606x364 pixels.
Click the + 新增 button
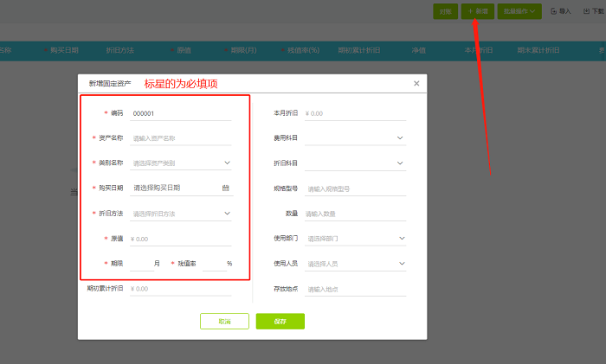(x=478, y=11)
